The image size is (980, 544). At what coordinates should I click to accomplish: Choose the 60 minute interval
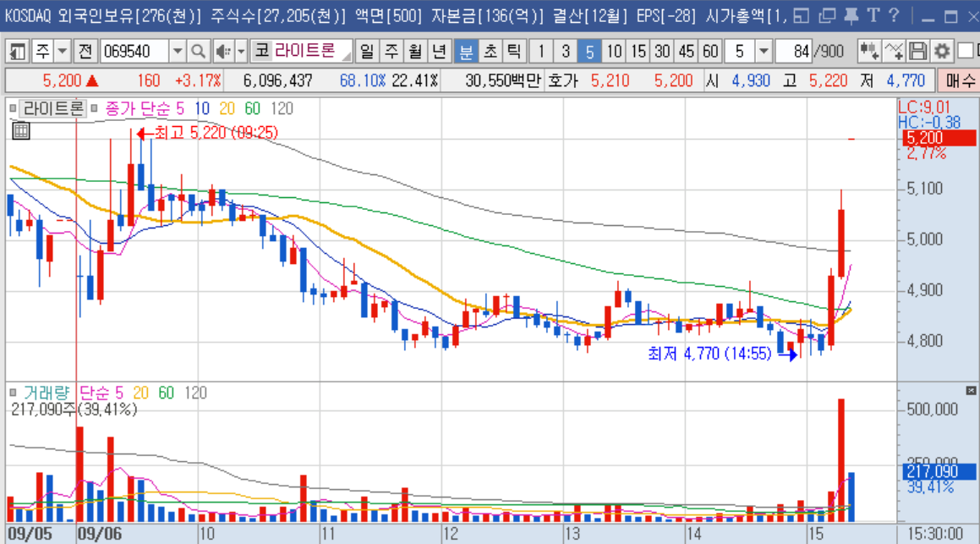710,52
